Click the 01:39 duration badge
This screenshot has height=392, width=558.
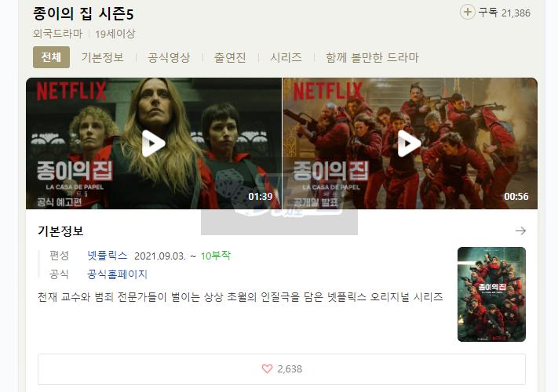tap(260, 197)
